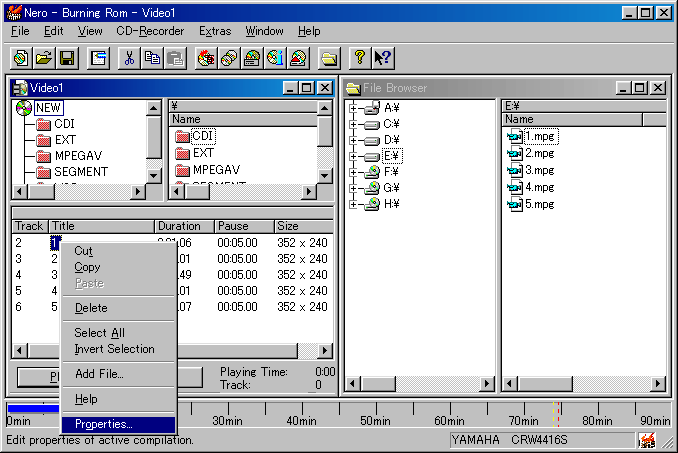Open the Edit menu
The width and height of the screenshot is (678, 453).
(x=54, y=31)
